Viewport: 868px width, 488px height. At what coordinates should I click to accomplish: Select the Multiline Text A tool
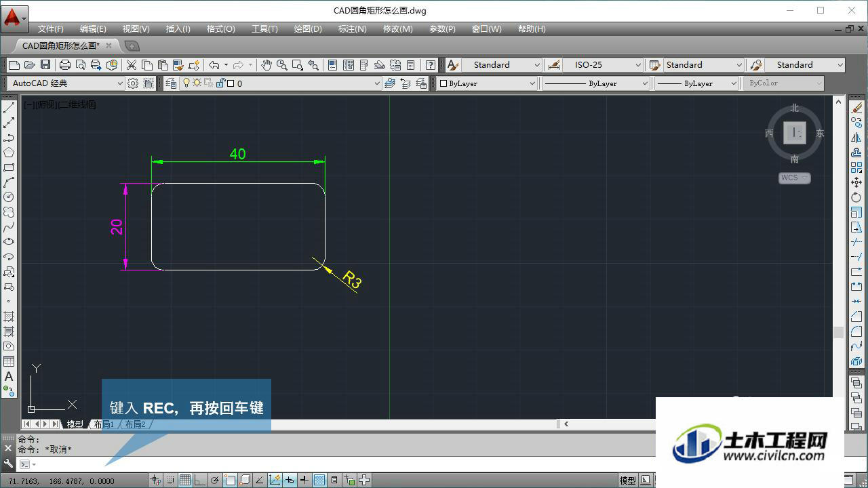tap(9, 376)
